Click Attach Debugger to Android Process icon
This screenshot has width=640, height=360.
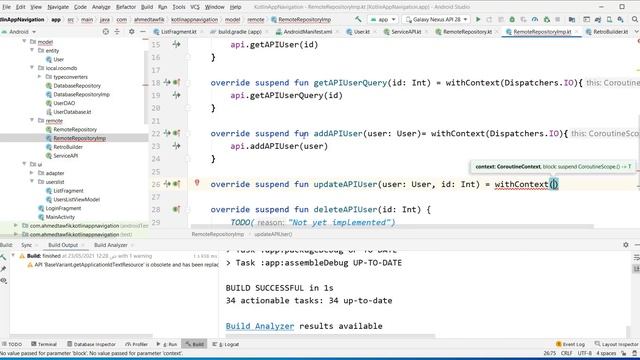pyautogui.click(x=547, y=19)
